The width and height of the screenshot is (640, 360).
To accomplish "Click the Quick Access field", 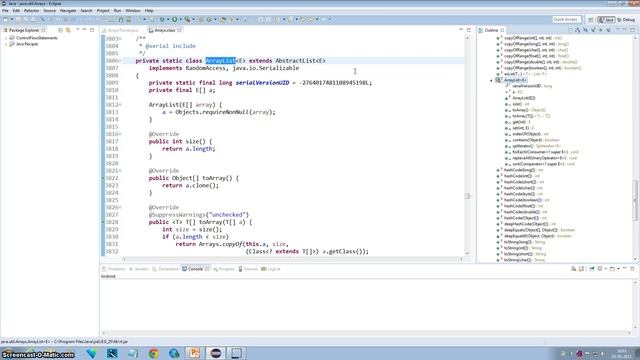I will point(567,20).
